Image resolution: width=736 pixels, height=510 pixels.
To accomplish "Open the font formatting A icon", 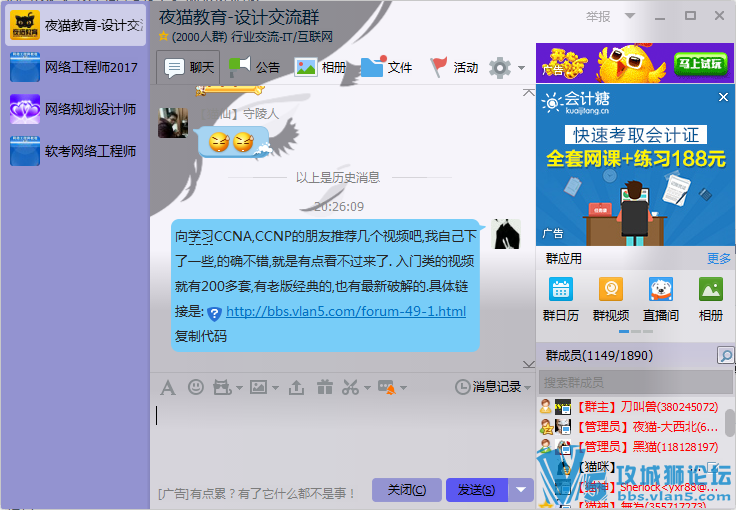I will click(168, 388).
